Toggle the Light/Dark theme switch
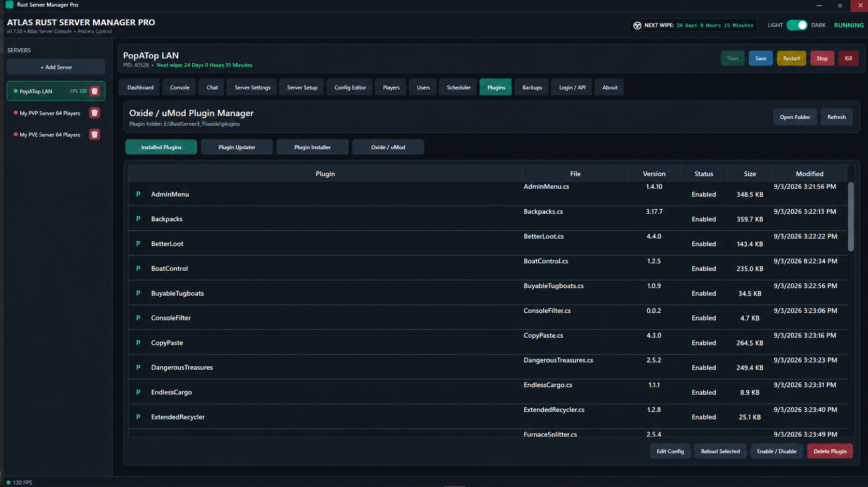868x487 pixels. coord(796,25)
